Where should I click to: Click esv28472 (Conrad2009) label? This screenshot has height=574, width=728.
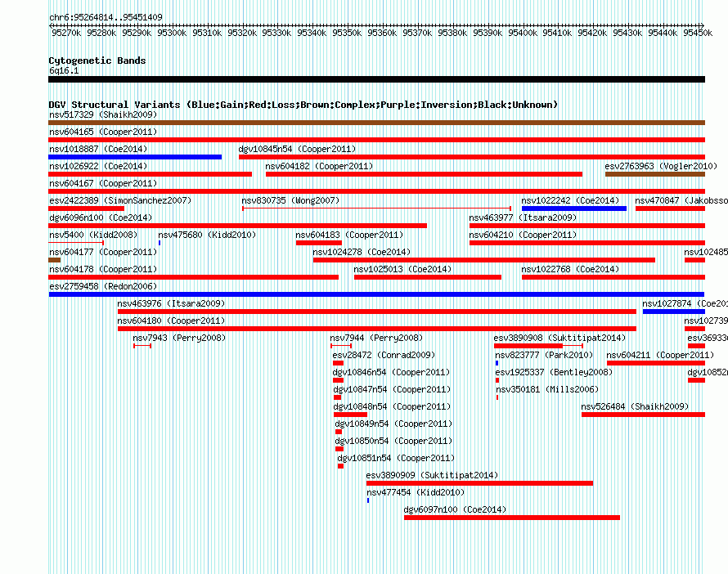click(384, 355)
